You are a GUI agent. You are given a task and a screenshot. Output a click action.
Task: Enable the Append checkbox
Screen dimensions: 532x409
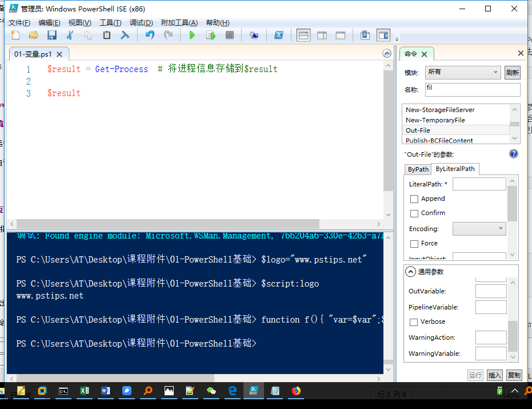tap(414, 199)
